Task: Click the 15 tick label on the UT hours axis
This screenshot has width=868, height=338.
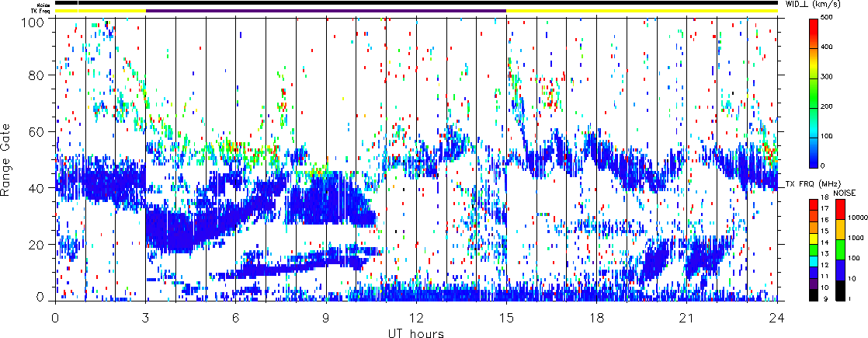Action: tap(506, 317)
